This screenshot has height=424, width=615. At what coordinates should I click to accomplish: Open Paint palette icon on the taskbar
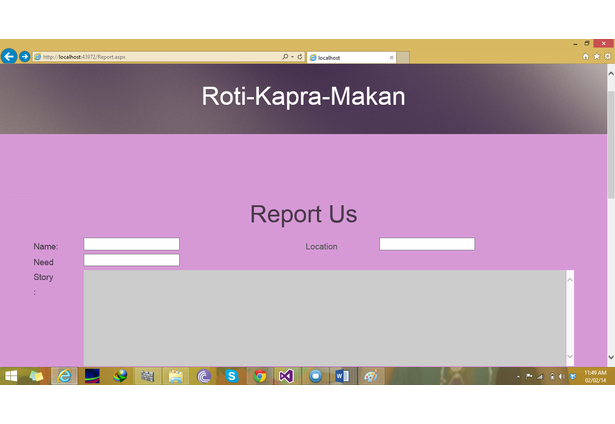point(371,376)
